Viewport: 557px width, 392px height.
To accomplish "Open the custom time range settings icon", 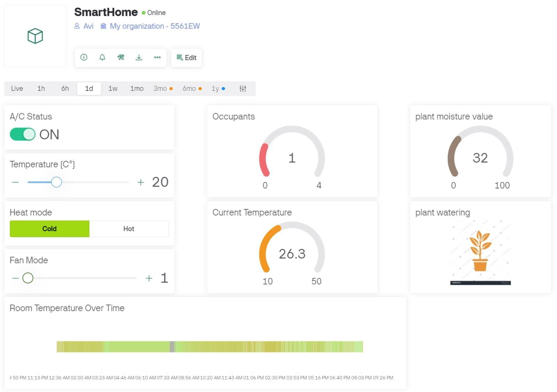I will coord(243,88).
